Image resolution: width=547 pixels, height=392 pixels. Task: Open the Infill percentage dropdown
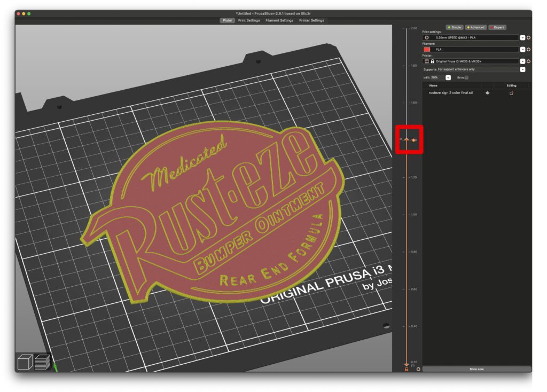point(448,77)
